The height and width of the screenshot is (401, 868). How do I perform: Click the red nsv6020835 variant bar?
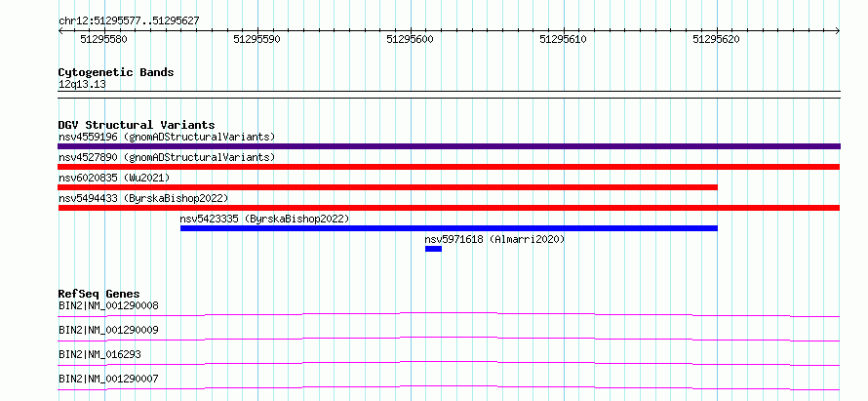(387, 187)
